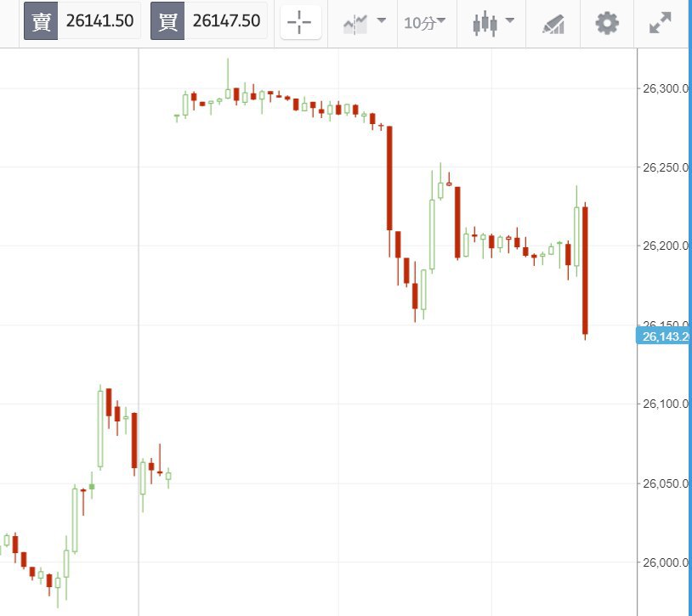Expand the chart type dropdown arrow
The height and width of the screenshot is (616, 692).
[509, 21]
